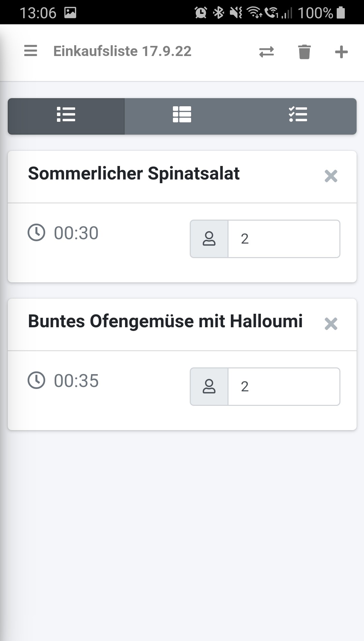Remove Sommerlicher Spinatsalat from the list
Image resolution: width=364 pixels, height=641 pixels.
331,176
